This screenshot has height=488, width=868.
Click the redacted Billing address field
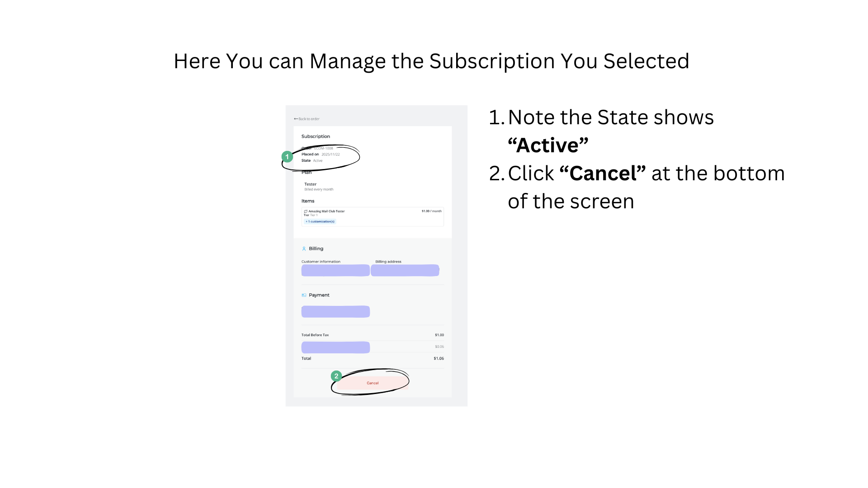tap(405, 270)
